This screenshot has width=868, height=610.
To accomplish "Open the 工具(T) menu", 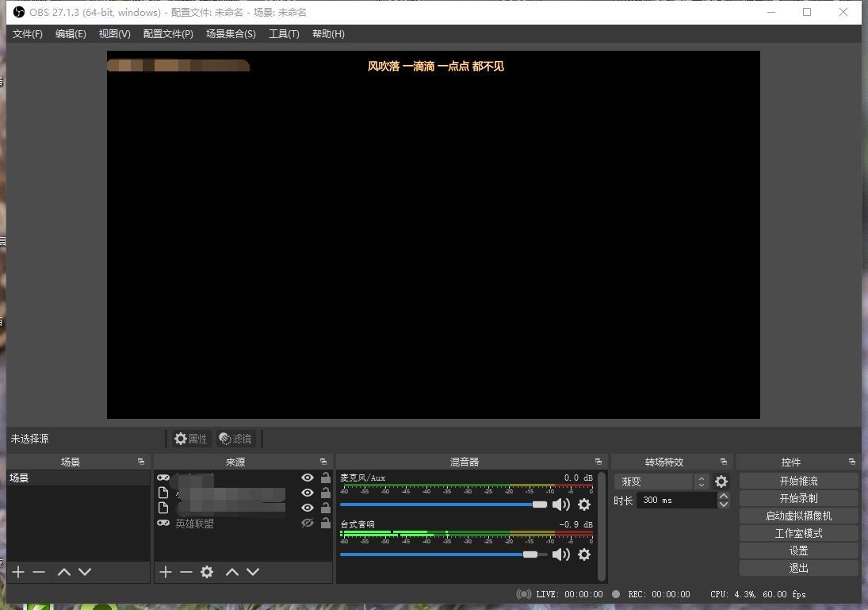I will pos(284,33).
